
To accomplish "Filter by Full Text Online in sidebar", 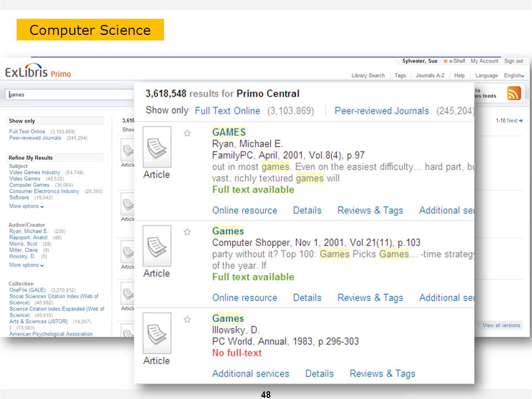I will (27, 132).
